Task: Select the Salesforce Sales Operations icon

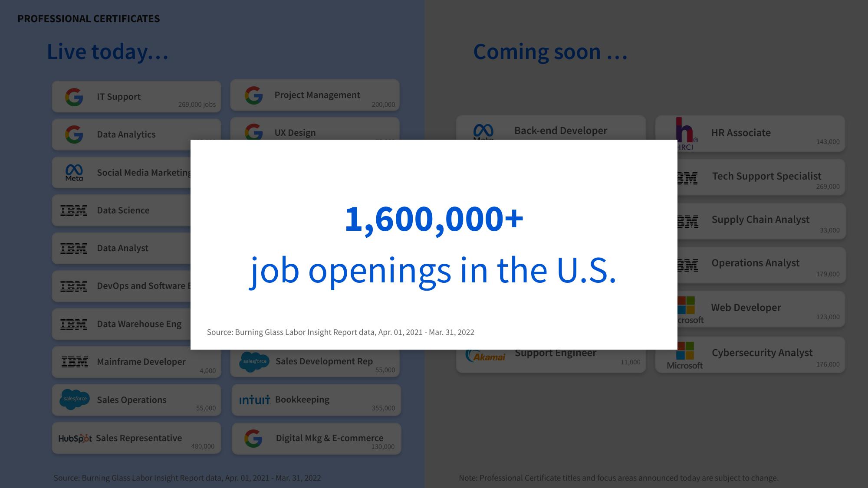Action: coord(74,399)
